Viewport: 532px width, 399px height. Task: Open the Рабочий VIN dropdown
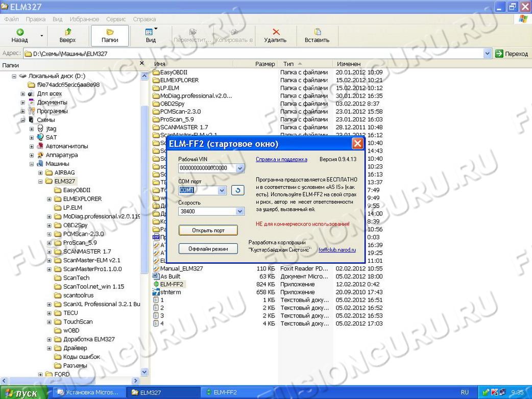(240, 168)
